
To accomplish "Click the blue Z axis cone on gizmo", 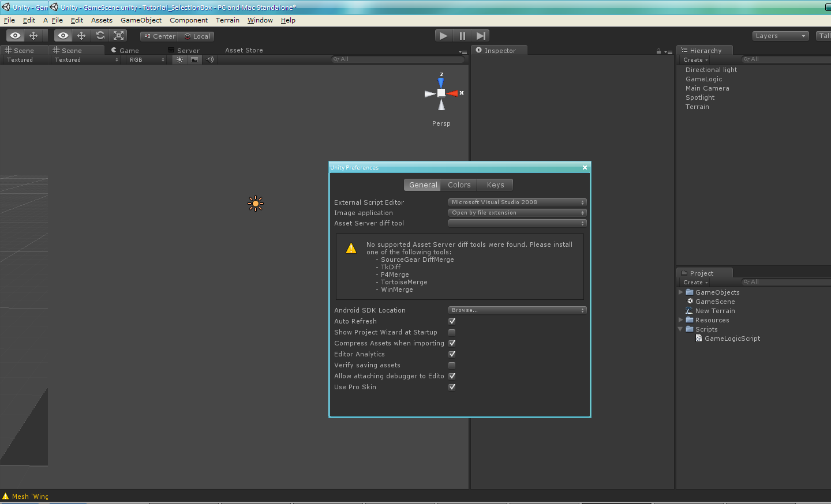I will click(441, 82).
